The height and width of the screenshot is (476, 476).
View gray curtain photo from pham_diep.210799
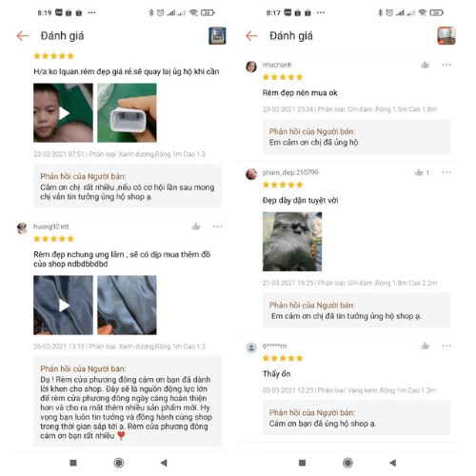point(292,242)
